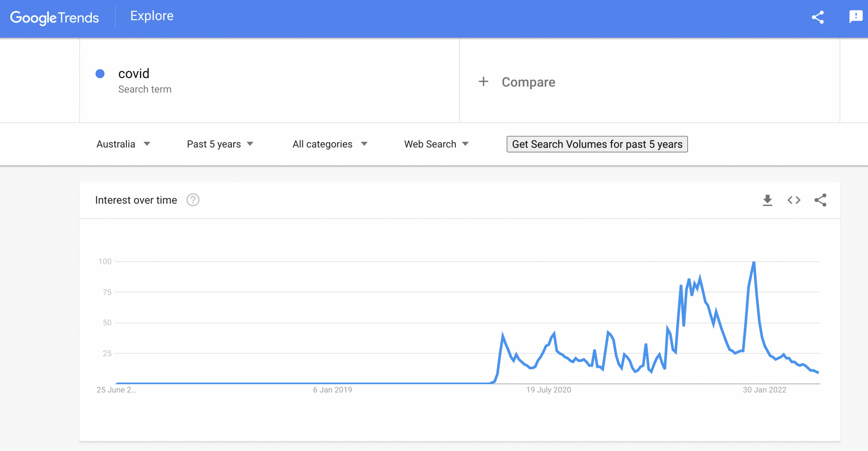Open the Explore page from the header
This screenshot has height=451, width=868.
[x=152, y=16]
